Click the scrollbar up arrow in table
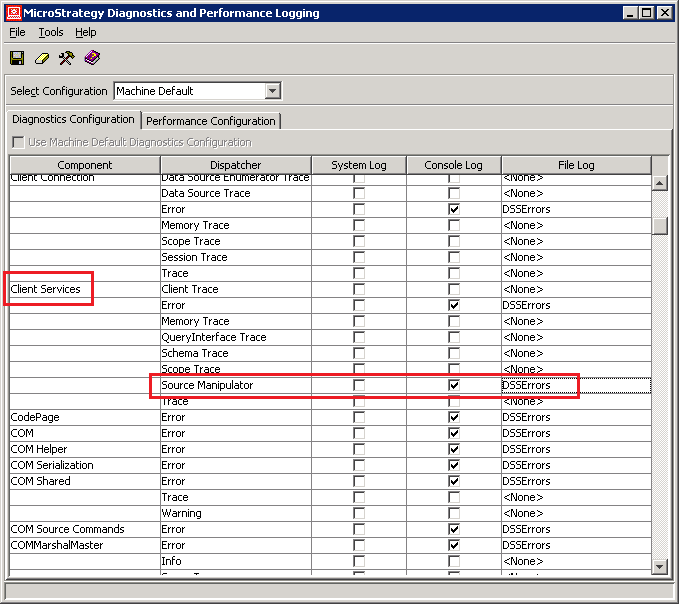 coord(659,182)
